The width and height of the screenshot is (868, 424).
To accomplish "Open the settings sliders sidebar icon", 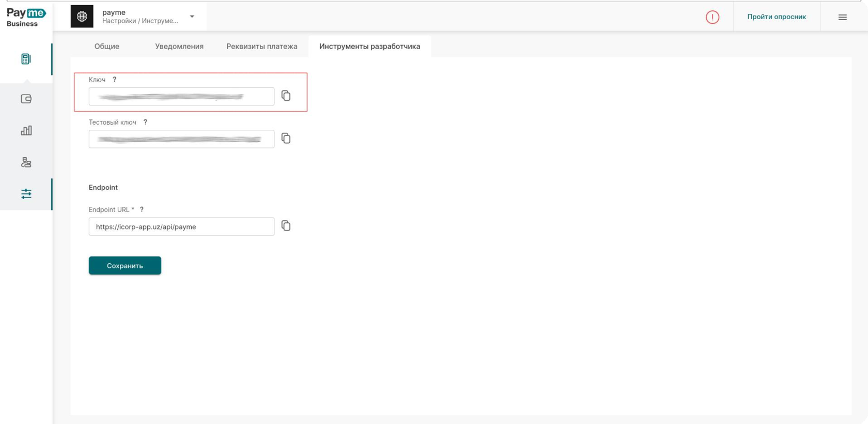I will click(x=26, y=194).
